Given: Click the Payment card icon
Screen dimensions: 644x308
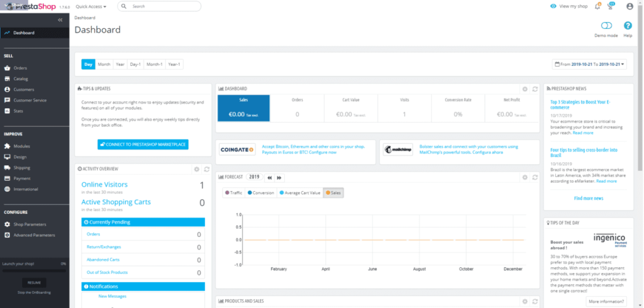Looking at the screenshot, I should click(x=7, y=179).
